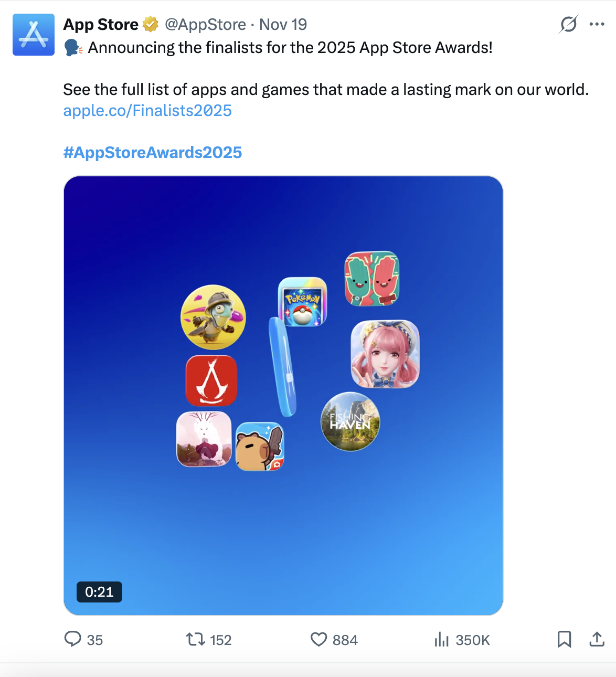The height and width of the screenshot is (677, 616).
Task: Repost using the retweet arrows icon
Action: (196, 639)
